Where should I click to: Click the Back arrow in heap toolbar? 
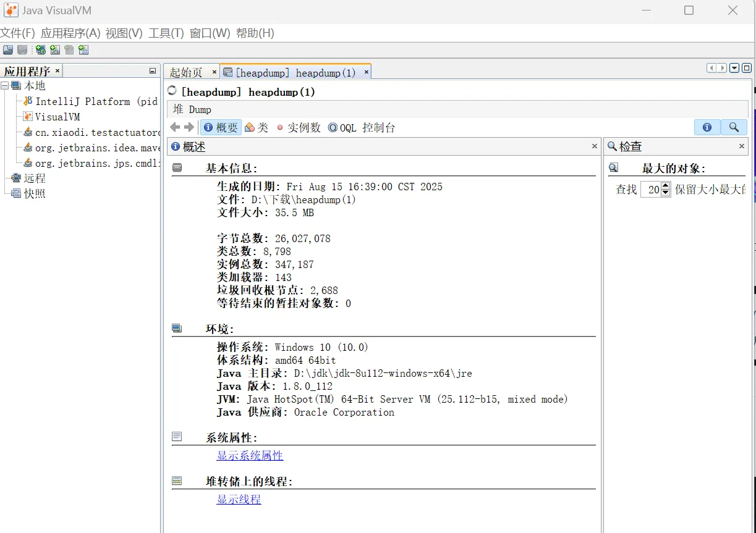point(175,127)
